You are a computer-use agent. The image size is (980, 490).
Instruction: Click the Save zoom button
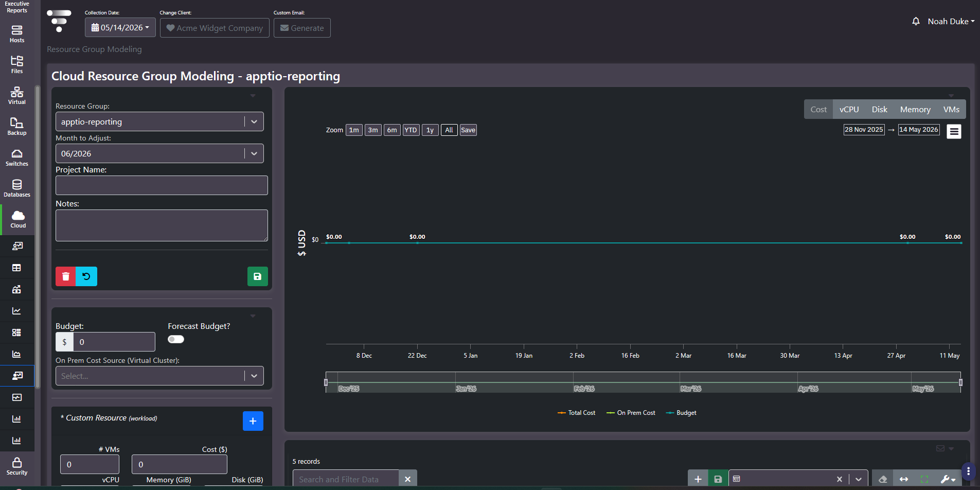click(468, 130)
